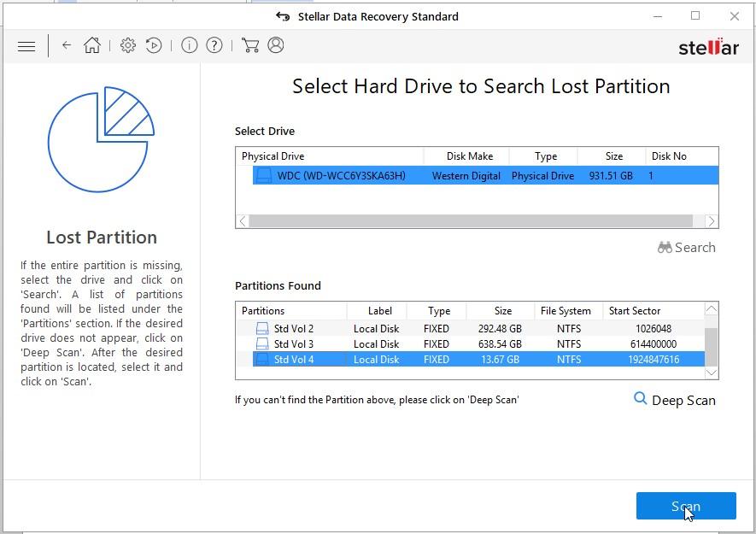Open the settings gear icon
The width and height of the screenshot is (756, 534).
pyautogui.click(x=128, y=45)
